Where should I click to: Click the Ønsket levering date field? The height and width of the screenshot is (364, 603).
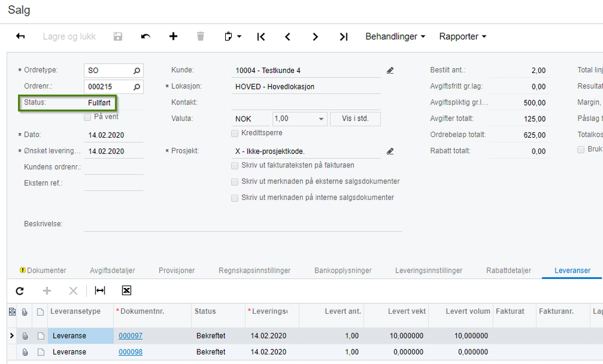[x=113, y=152]
